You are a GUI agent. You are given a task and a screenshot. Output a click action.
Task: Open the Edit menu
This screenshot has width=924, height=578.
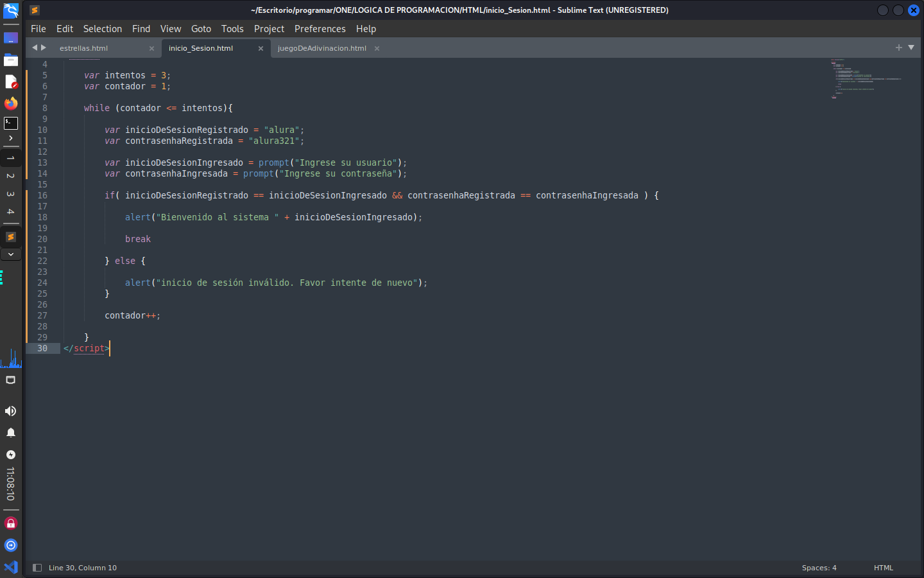[65, 29]
